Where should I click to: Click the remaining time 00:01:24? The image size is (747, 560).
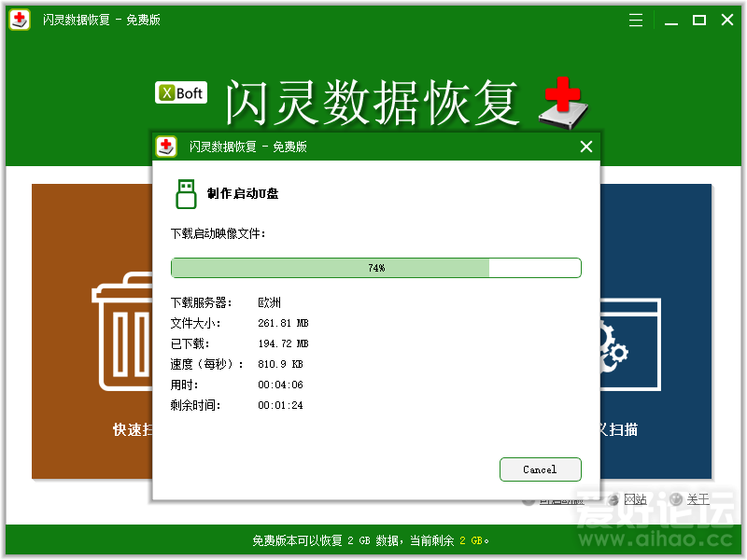tap(280, 405)
